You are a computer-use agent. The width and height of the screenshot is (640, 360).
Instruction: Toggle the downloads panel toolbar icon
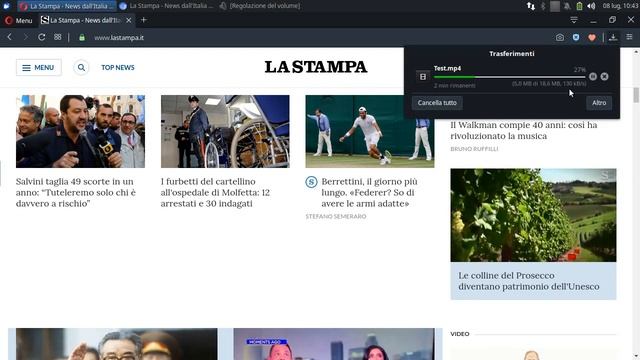[x=613, y=38]
